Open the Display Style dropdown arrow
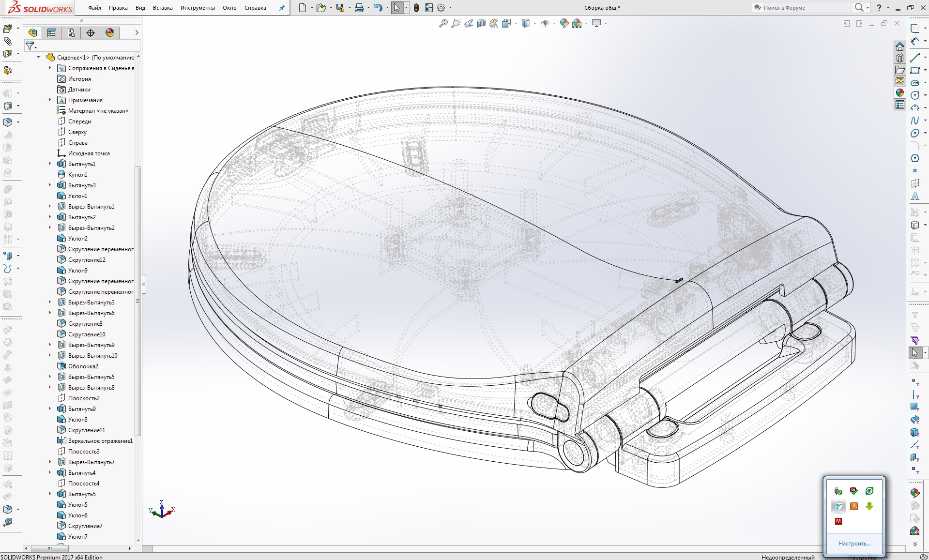 click(534, 23)
